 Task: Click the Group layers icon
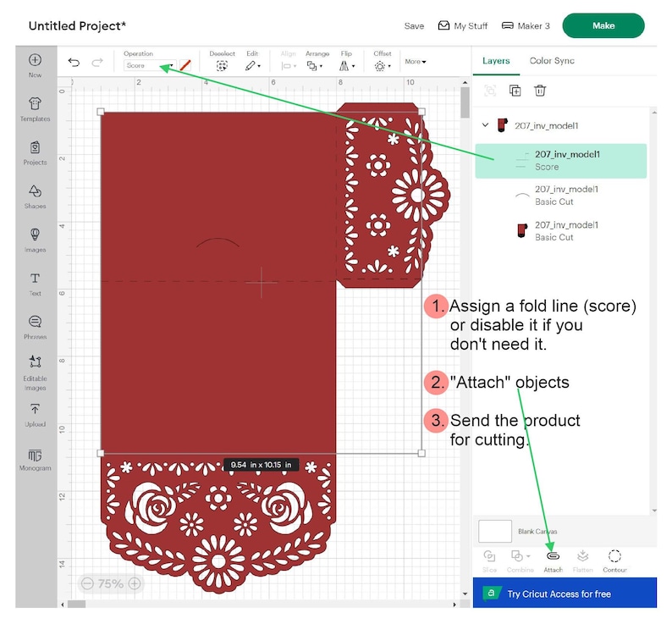(490, 91)
